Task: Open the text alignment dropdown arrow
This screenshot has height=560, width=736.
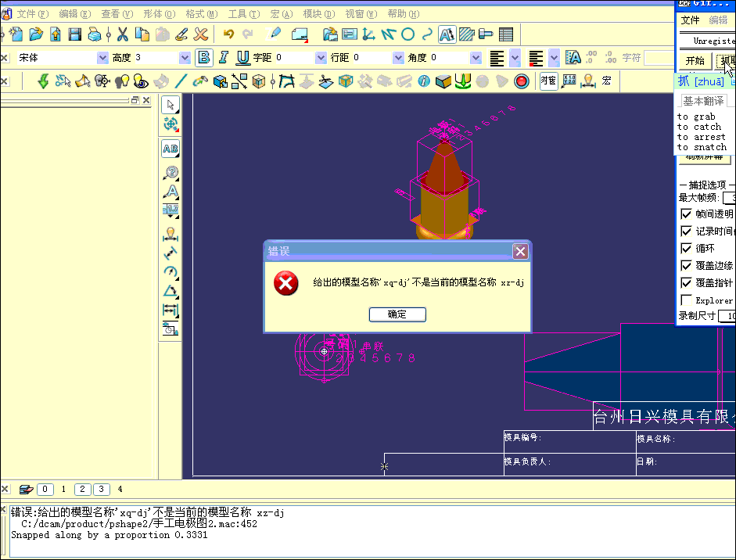Action: 515,58
